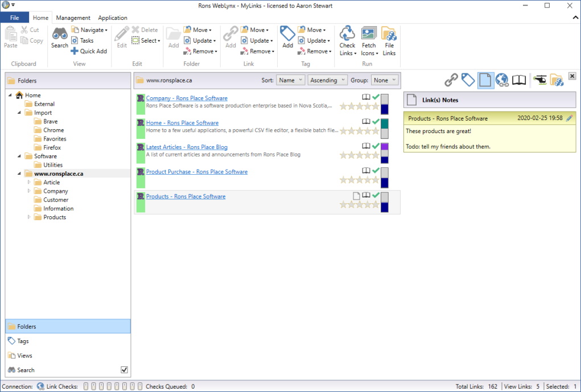Click the application globe icon in title bar
This screenshot has height=392, width=581.
click(x=6, y=5)
